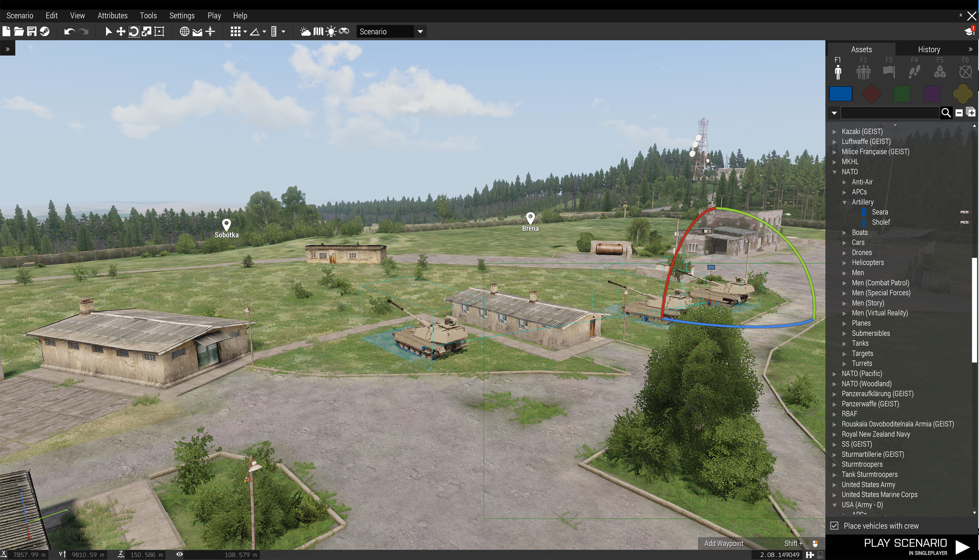979x560 pixels.
Task: Toggle 'Place vehicles with crew' checkbox
Action: pos(834,526)
